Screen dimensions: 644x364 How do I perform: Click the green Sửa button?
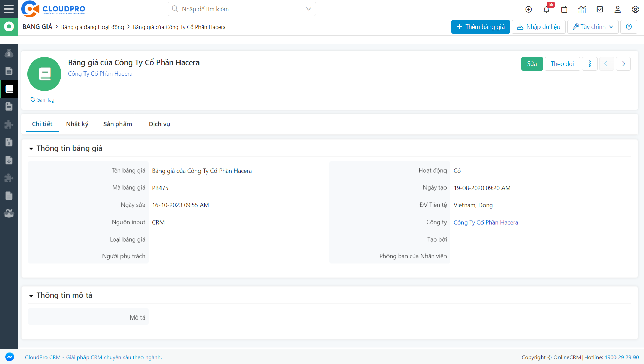532,64
